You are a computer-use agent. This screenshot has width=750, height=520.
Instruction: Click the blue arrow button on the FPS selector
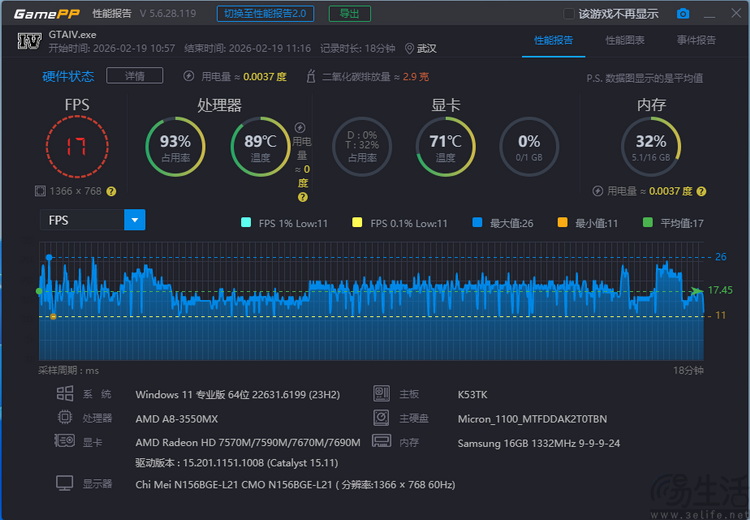pyautogui.click(x=135, y=220)
